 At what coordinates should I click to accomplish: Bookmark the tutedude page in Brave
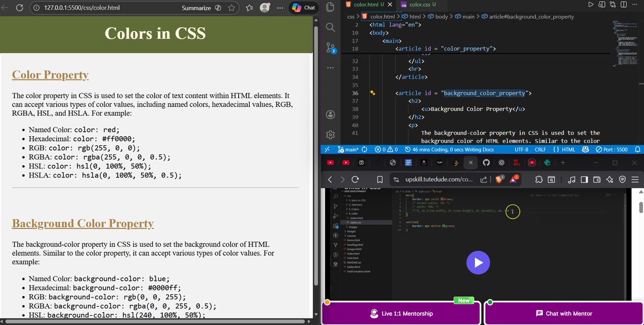380,180
